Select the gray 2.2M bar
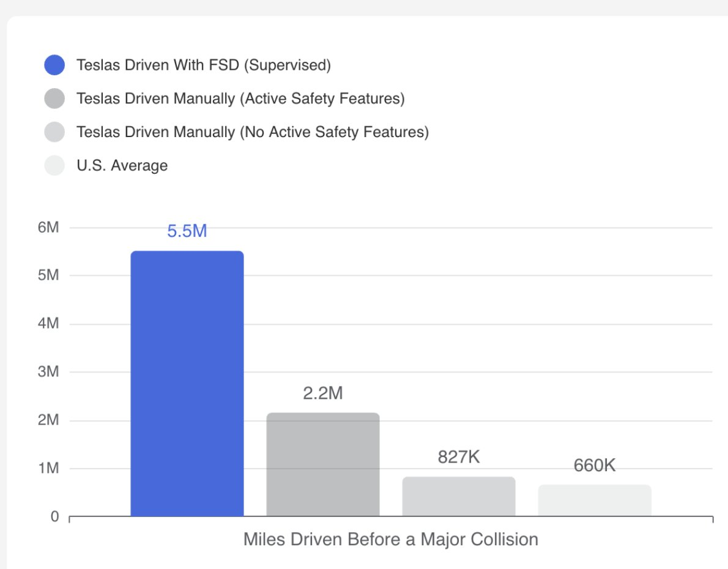Image resolution: width=728 pixels, height=569 pixels. click(x=323, y=464)
